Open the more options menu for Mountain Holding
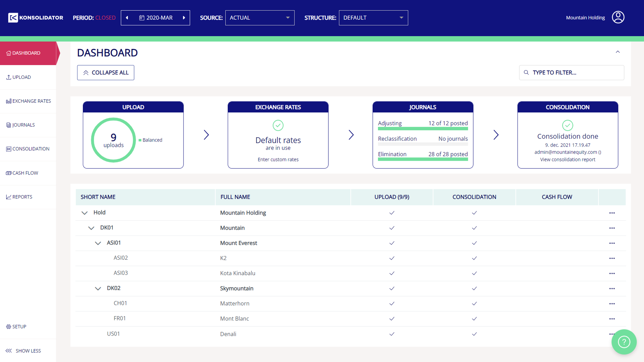Viewport: 644px width, 362px height. (612, 213)
